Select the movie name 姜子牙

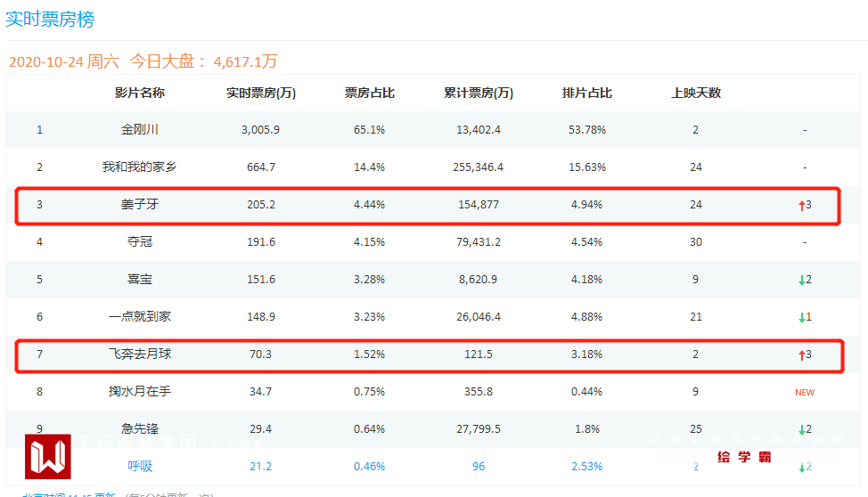point(140,204)
